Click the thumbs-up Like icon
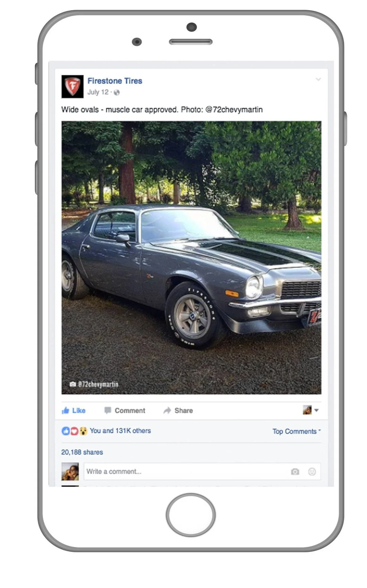Screen dimensions: 367x588 [65, 410]
